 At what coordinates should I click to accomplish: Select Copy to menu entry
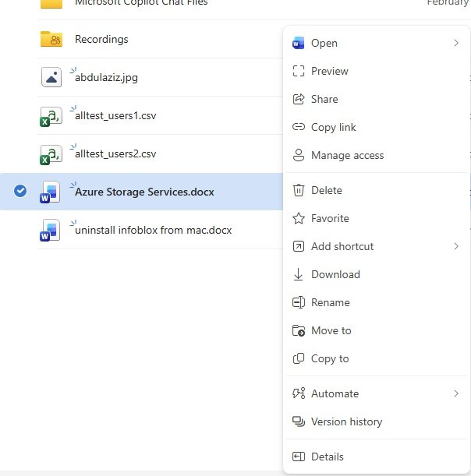pyautogui.click(x=376, y=358)
